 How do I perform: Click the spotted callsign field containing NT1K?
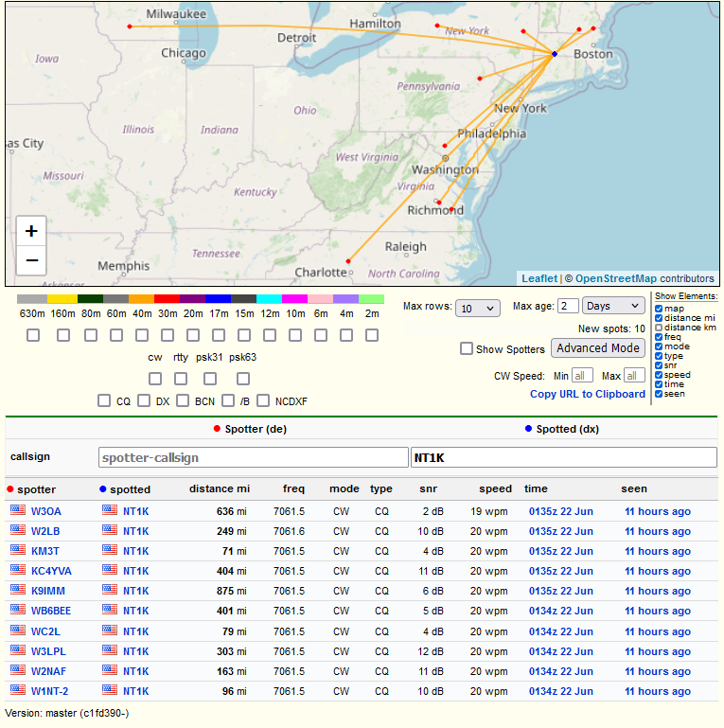coord(564,457)
